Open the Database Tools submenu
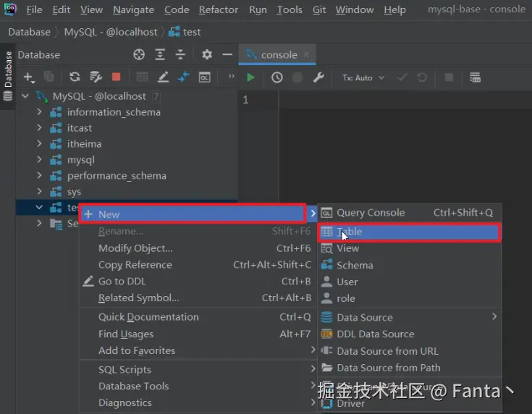Screen dimensions: 532x414 click(198, 386)
